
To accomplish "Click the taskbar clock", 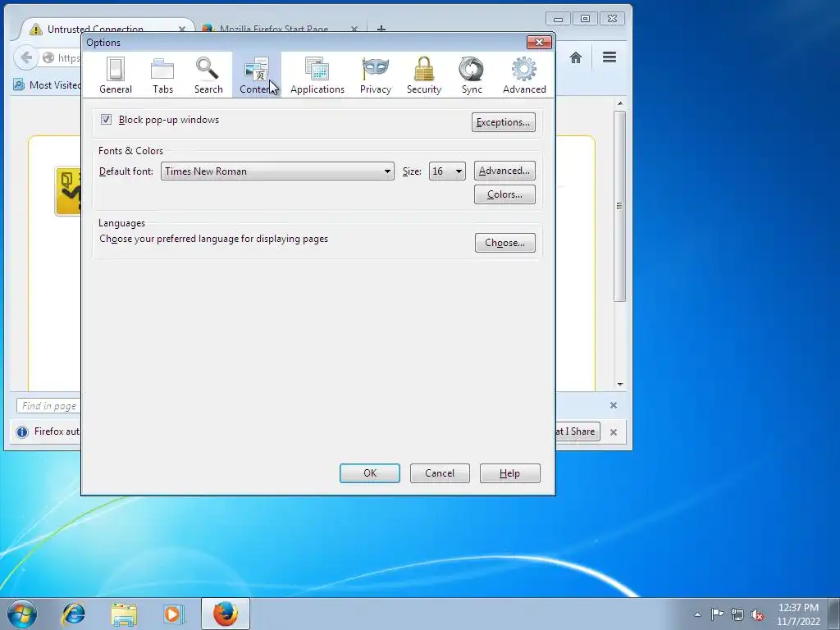I will (x=798, y=614).
